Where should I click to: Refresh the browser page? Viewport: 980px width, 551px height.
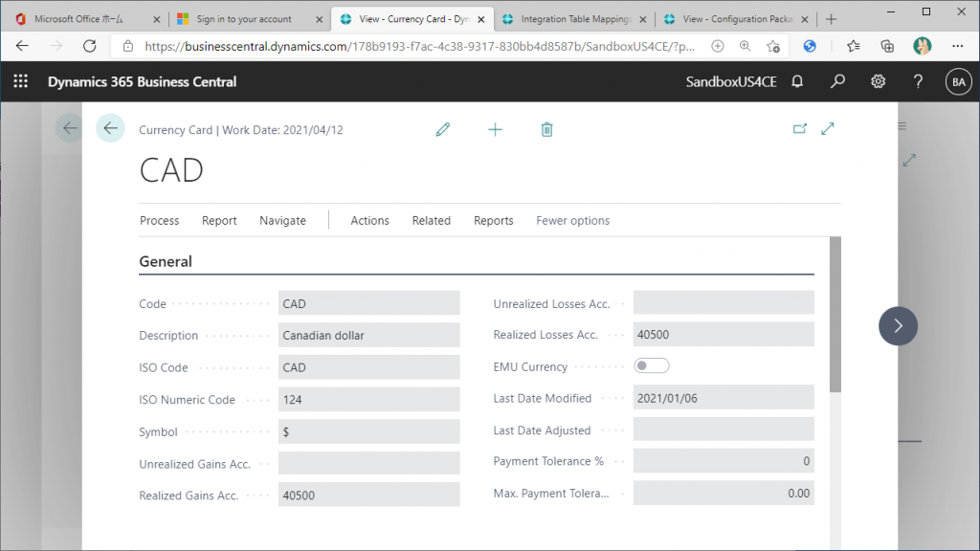(90, 46)
